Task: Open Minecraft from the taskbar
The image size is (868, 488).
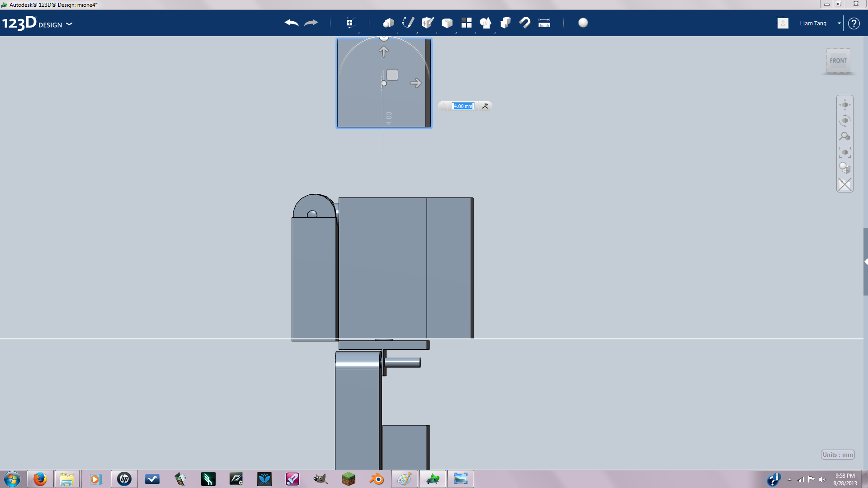Action: point(348,479)
